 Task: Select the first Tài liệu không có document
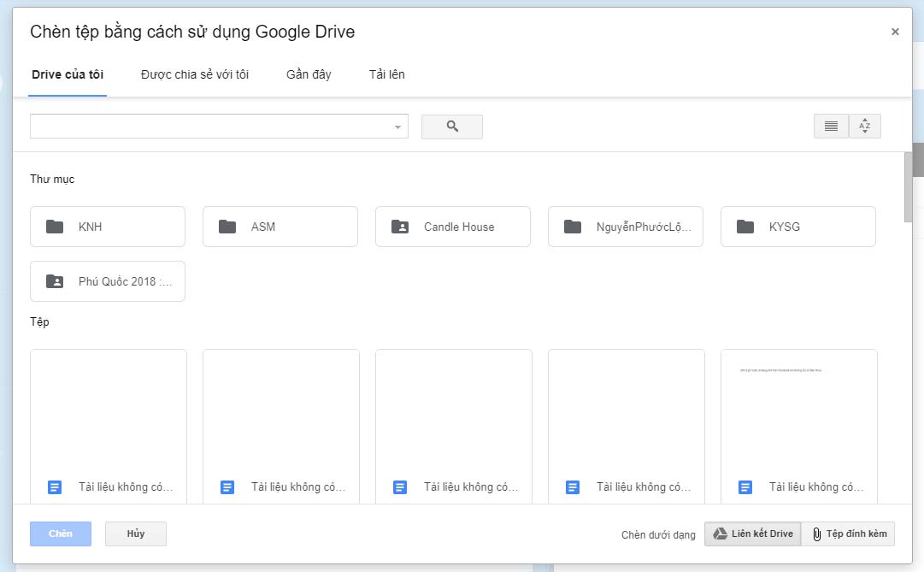coord(109,426)
